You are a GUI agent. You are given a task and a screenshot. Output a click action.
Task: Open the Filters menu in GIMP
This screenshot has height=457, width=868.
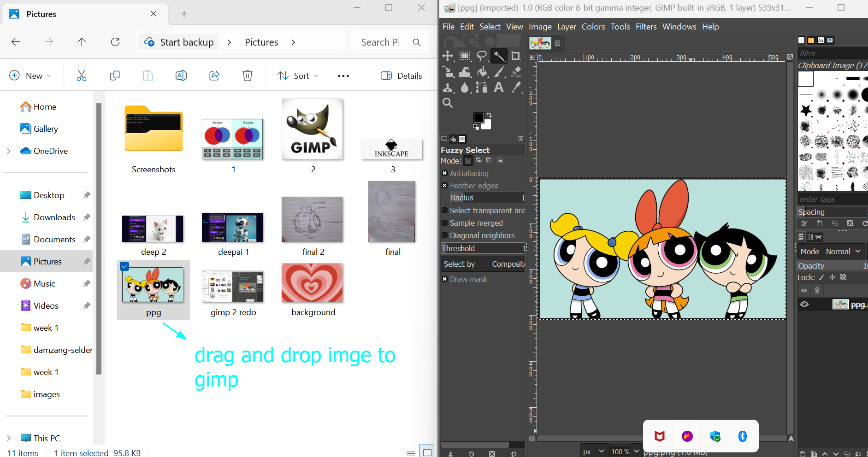point(646,27)
